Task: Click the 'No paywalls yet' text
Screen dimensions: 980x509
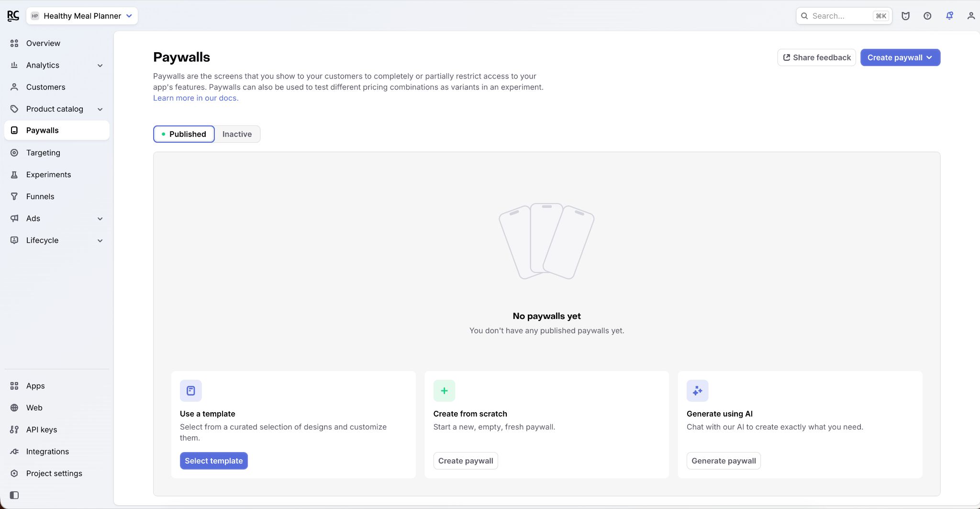Action: pos(546,316)
